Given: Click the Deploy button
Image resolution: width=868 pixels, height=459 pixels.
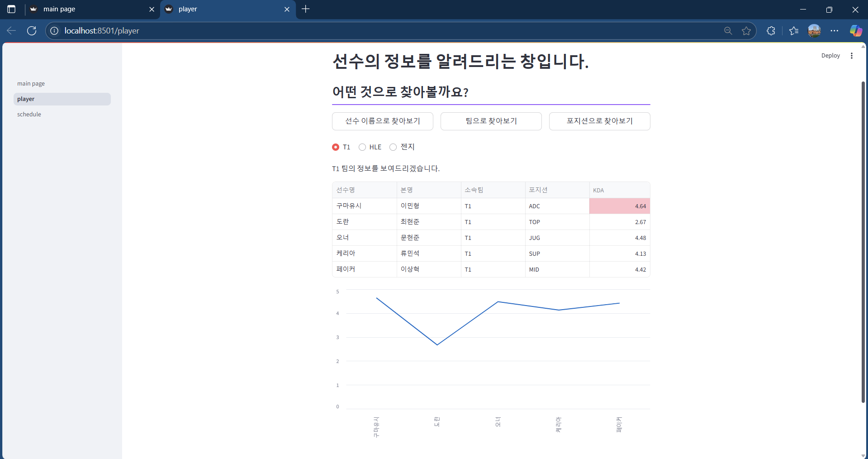Looking at the screenshot, I should click(830, 56).
